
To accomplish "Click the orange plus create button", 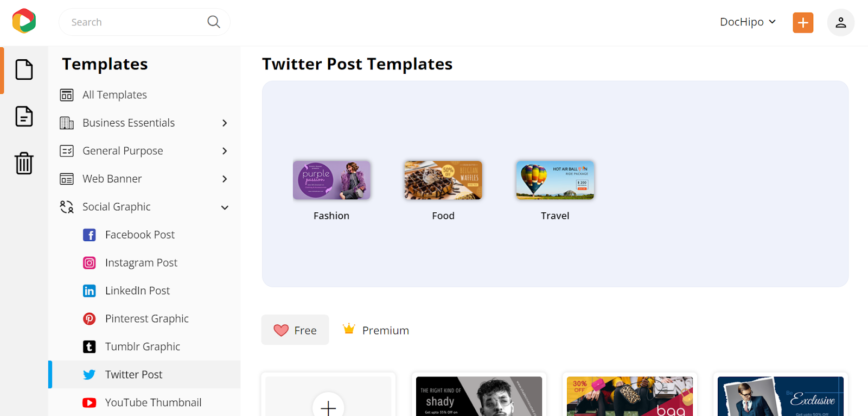I will click(803, 22).
